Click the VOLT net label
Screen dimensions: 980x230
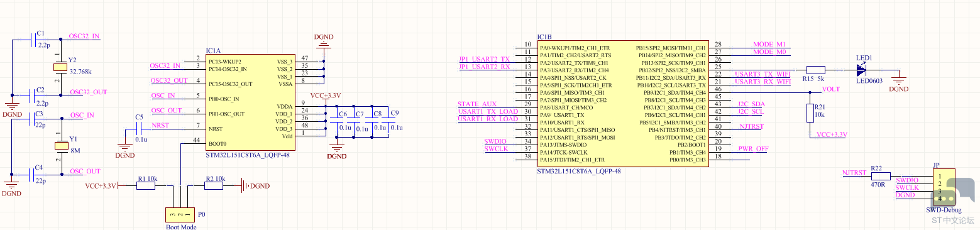pos(830,89)
